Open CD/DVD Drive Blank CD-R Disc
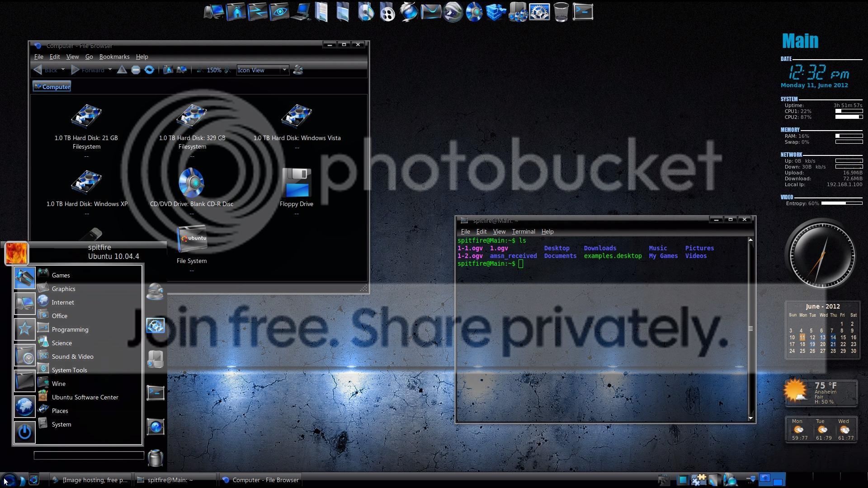 [x=191, y=183]
